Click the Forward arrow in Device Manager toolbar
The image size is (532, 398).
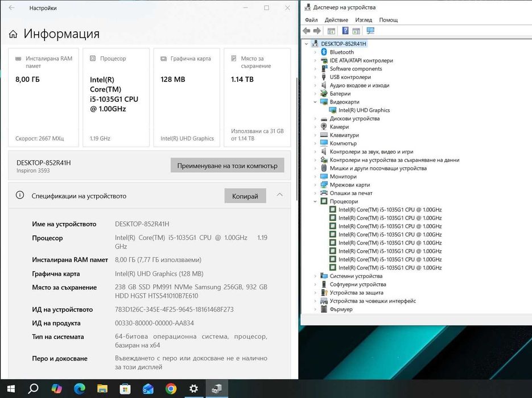tap(317, 31)
